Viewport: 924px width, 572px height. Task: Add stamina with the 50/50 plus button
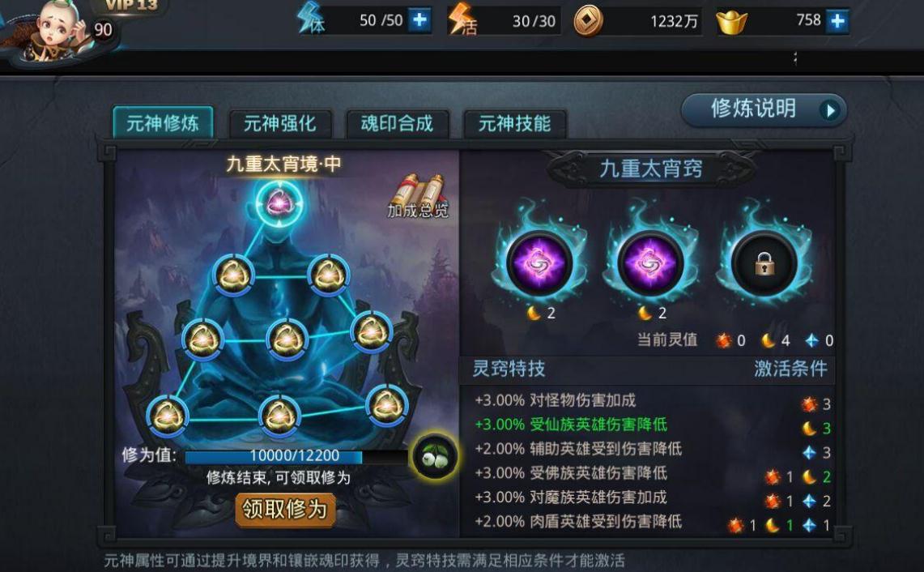(x=419, y=20)
